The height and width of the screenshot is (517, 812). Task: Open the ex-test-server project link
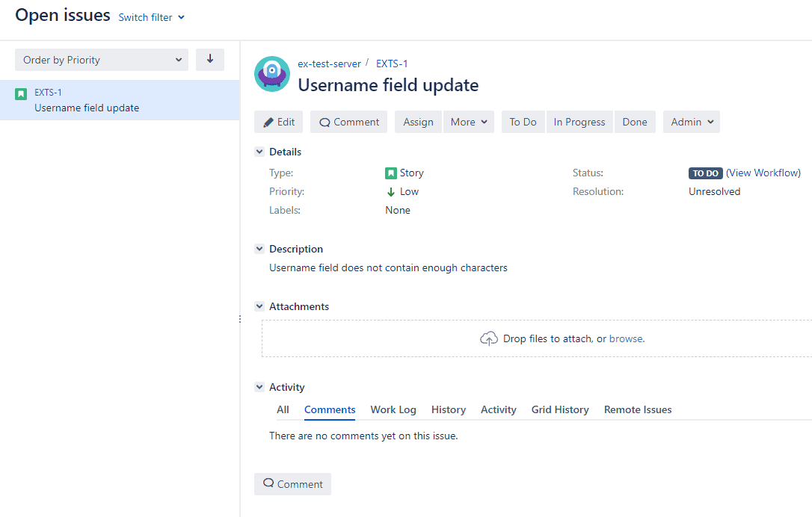point(329,64)
